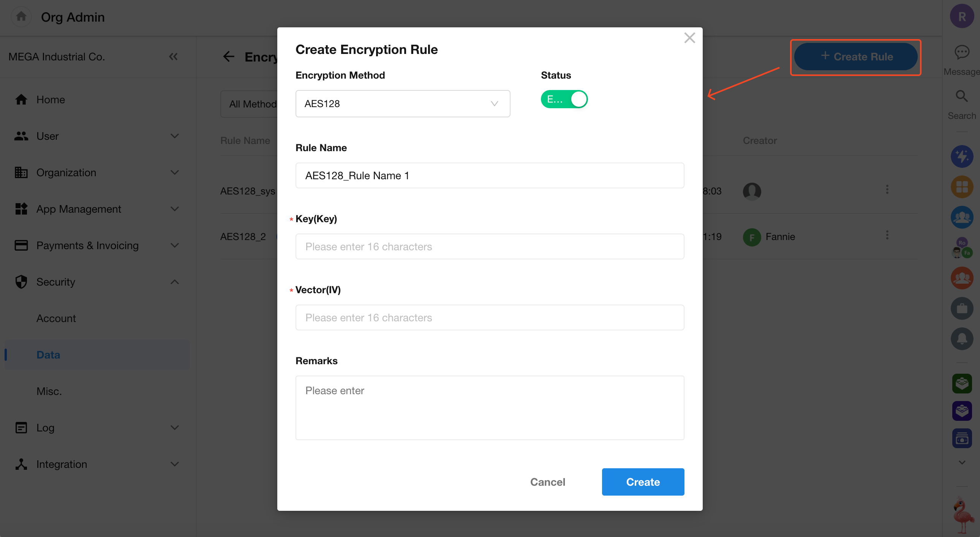Open the more options menu for Fannie's rule
Image resolution: width=980 pixels, height=537 pixels.
point(887,235)
